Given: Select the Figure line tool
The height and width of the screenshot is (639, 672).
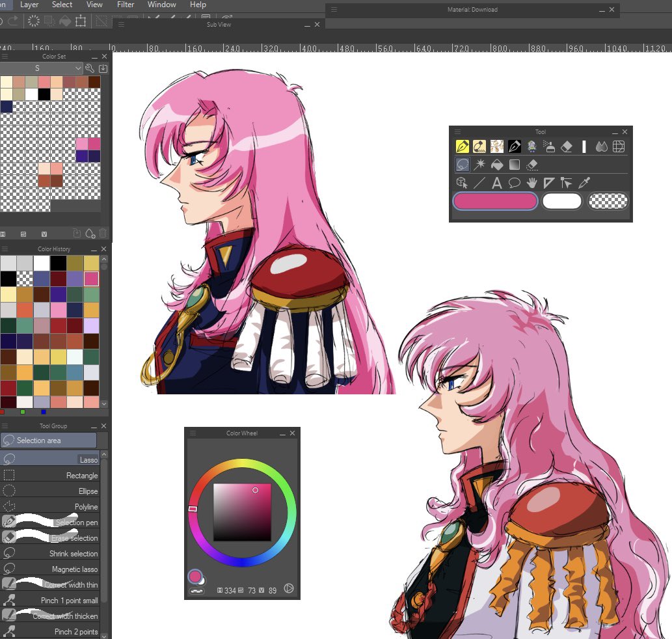Looking at the screenshot, I should [x=479, y=183].
